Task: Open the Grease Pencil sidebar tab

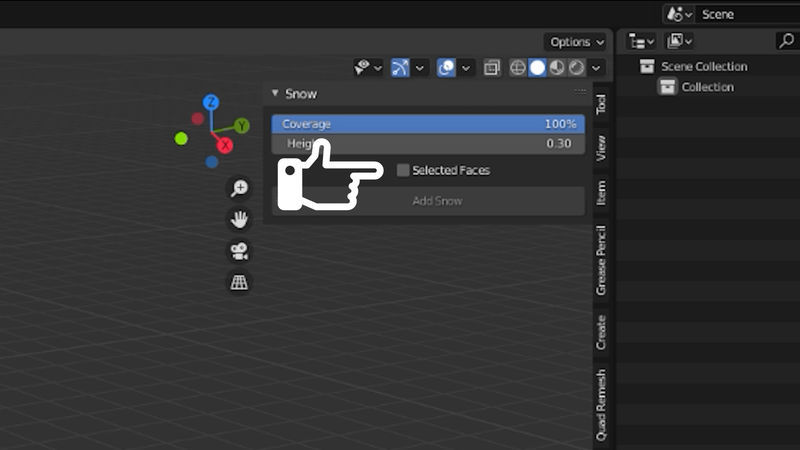Action: [601, 261]
